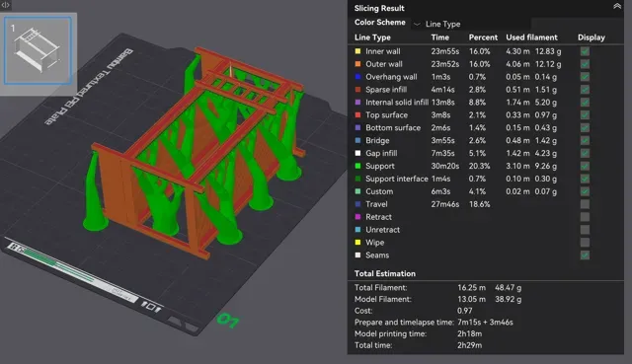
Task: Click the Used filament column header
Action: pyautogui.click(x=531, y=37)
